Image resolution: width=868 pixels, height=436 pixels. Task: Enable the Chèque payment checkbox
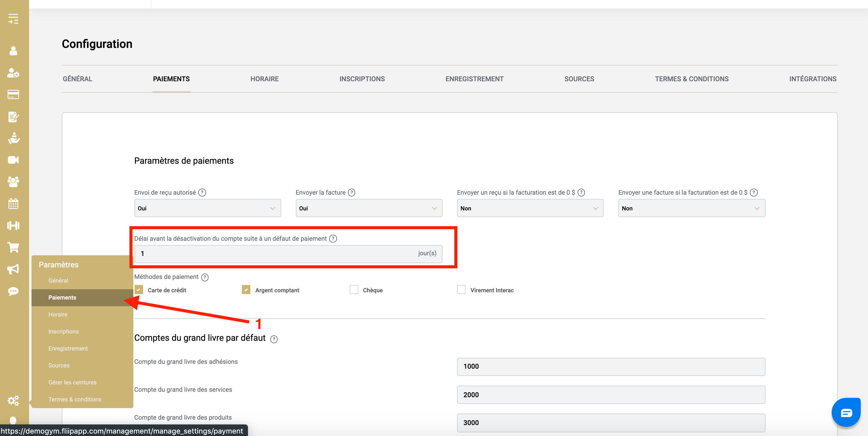click(354, 290)
